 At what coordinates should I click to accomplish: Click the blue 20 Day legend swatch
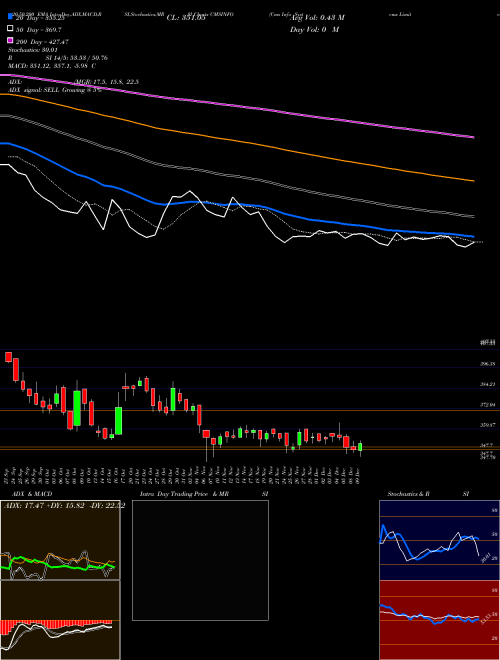coord(11,17)
